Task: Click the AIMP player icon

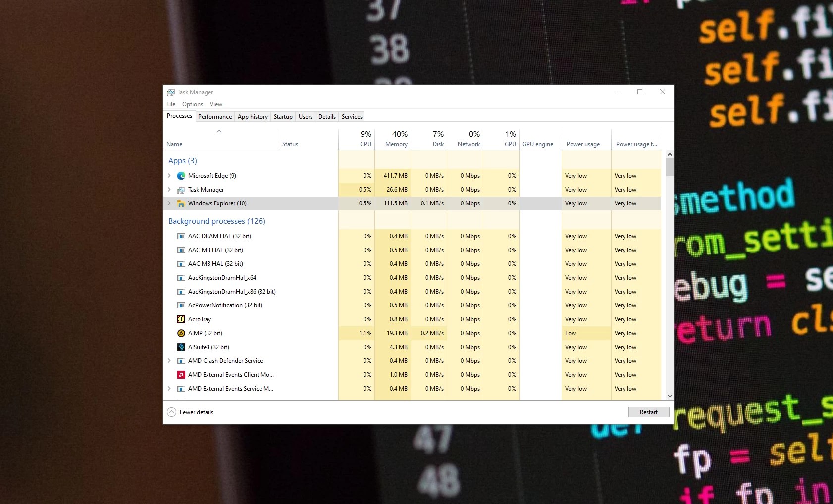Action: point(181,333)
